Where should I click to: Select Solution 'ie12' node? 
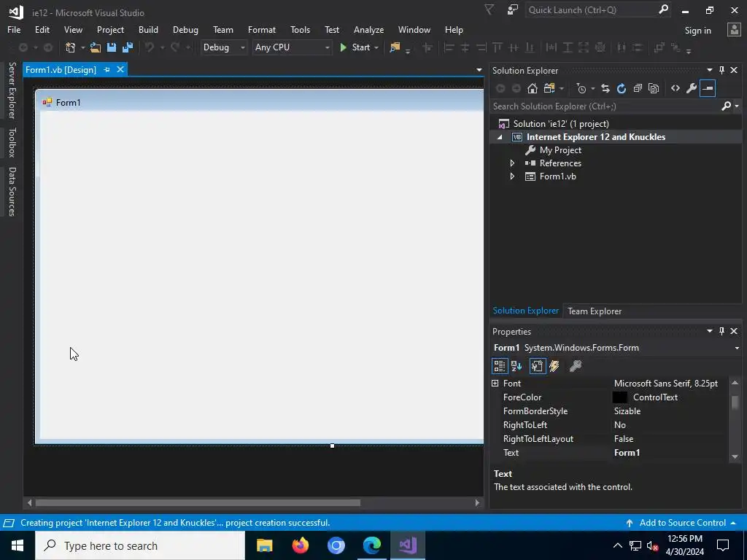(561, 124)
